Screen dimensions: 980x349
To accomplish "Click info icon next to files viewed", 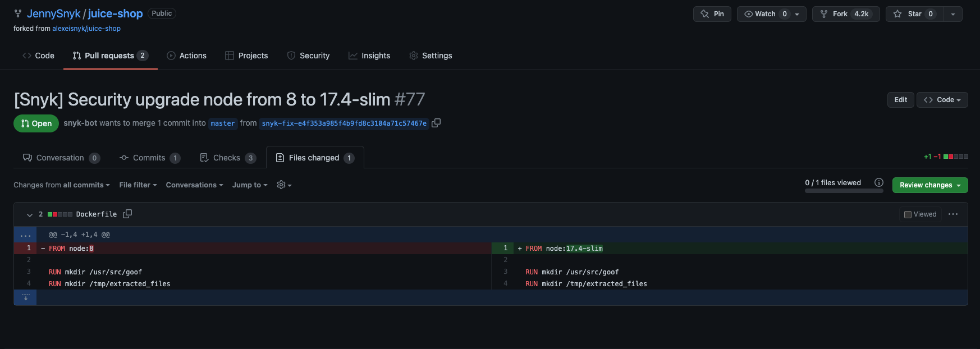I will [x=879, y=182].
